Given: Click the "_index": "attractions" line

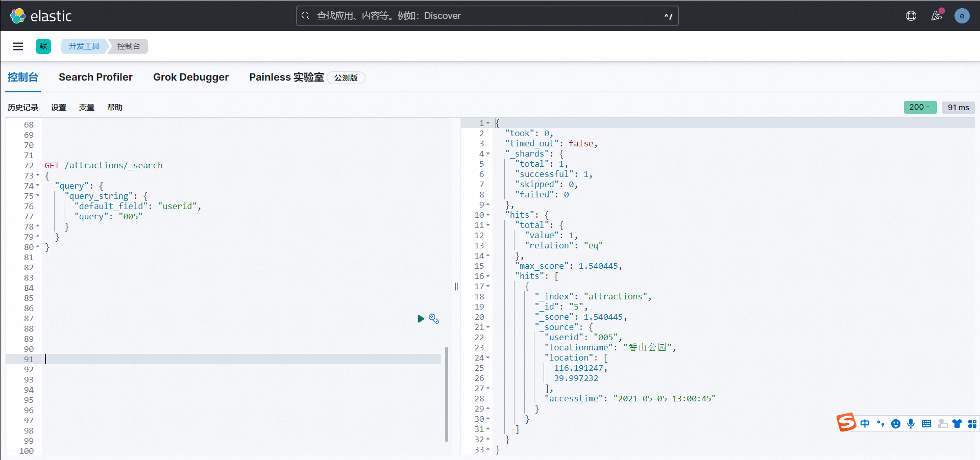Looking at the screenshot, I should (x=593, y=296).
